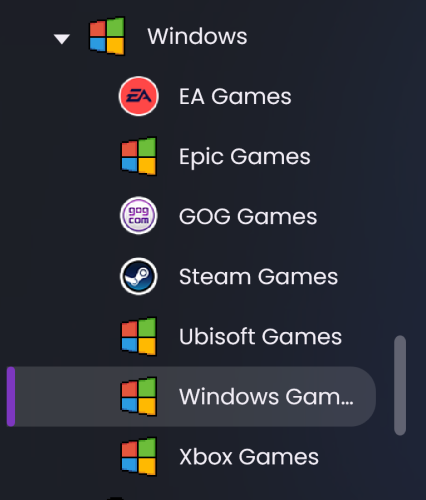Screen dimensions: 426x500
Task: Select the Windows parent category label
Action: (x=197, y=36)
